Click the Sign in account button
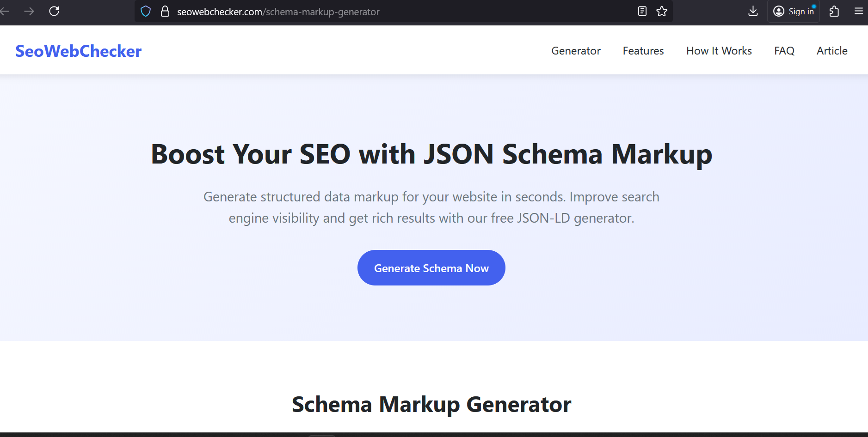868x437 pixels. point(794,11)
